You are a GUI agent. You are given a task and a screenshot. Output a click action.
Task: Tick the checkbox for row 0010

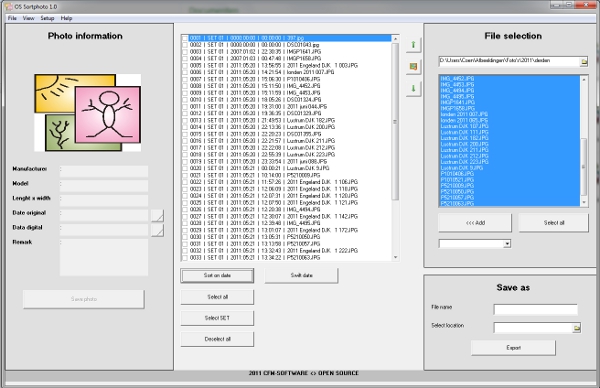point(185,100)
